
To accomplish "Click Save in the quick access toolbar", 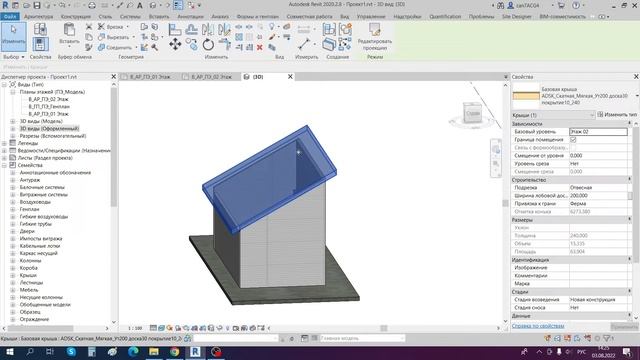I will click(x=37, y=5).
